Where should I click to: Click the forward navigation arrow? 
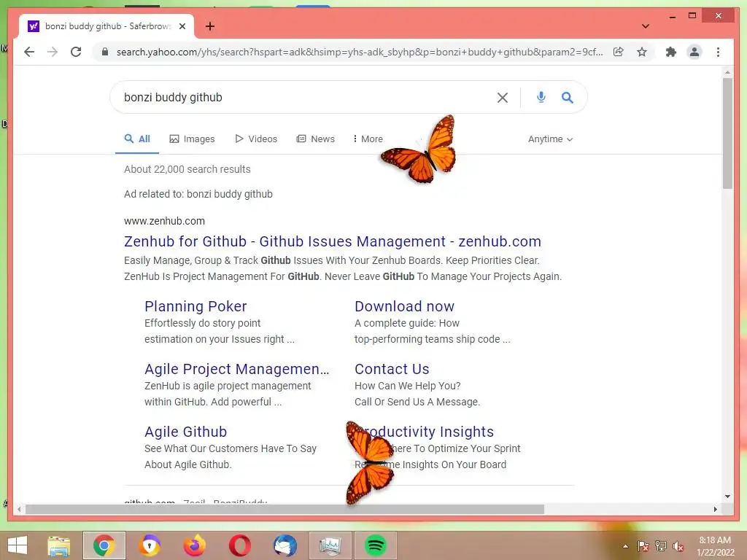point(53,52)
